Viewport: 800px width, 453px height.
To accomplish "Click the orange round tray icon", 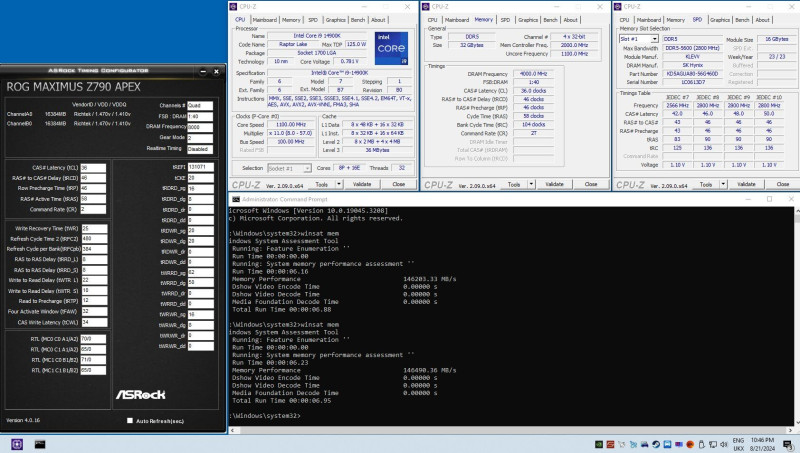I will [x=690, y=444].
